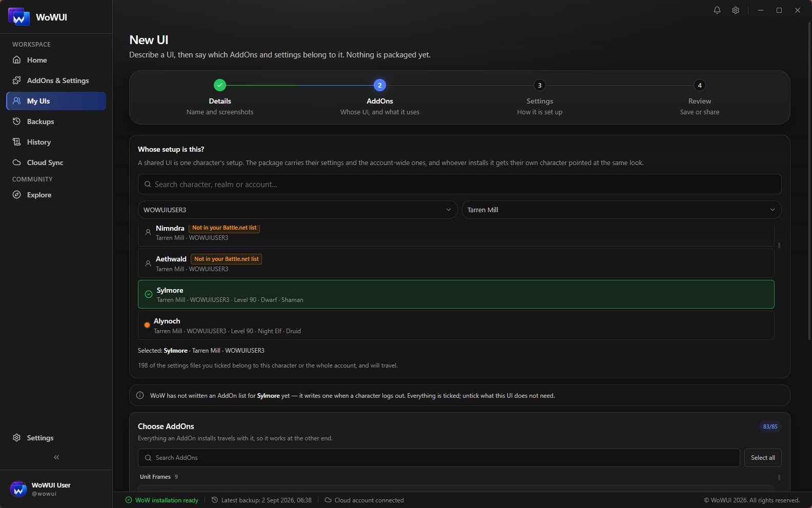The image size is (812, 508).
Task: Click the Home house icon
Action: point(17,60)
